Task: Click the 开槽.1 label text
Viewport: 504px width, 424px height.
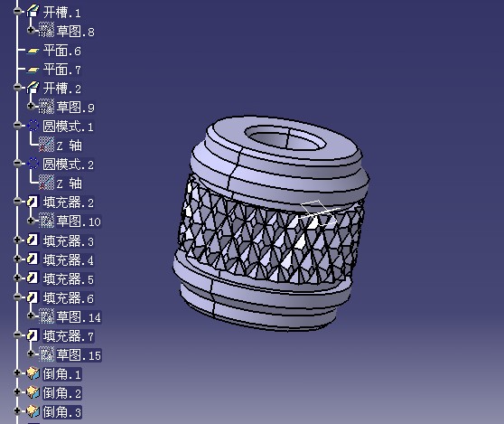Action: (x=61, y=13)
